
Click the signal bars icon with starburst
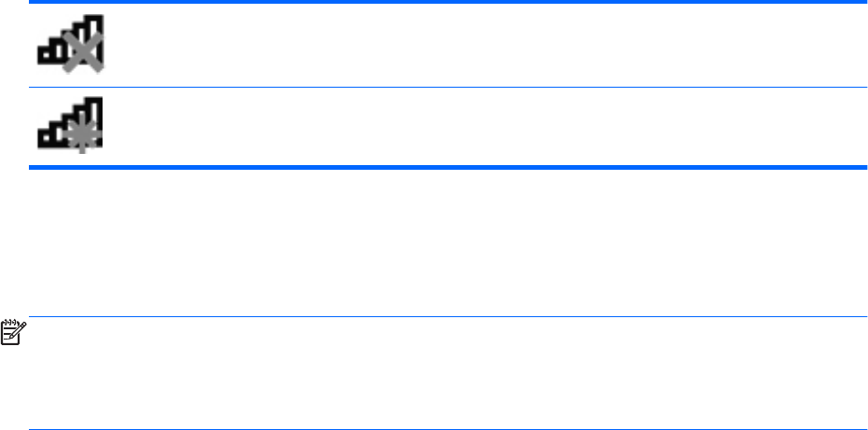click(x=71, y=125)
